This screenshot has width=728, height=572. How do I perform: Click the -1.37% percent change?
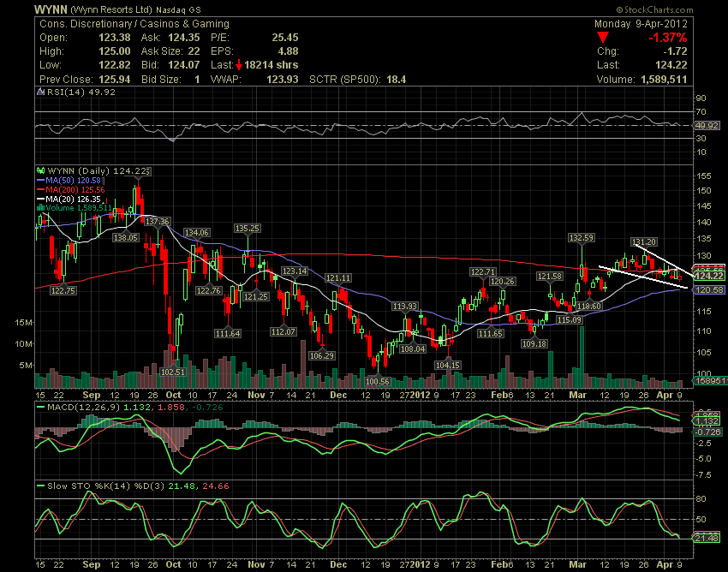[668, 38]
